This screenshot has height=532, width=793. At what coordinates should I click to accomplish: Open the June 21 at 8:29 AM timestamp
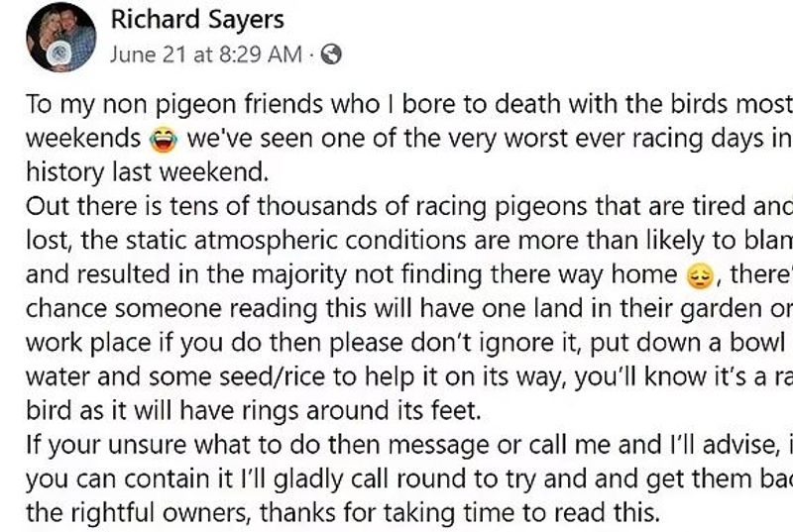point(206,54)
